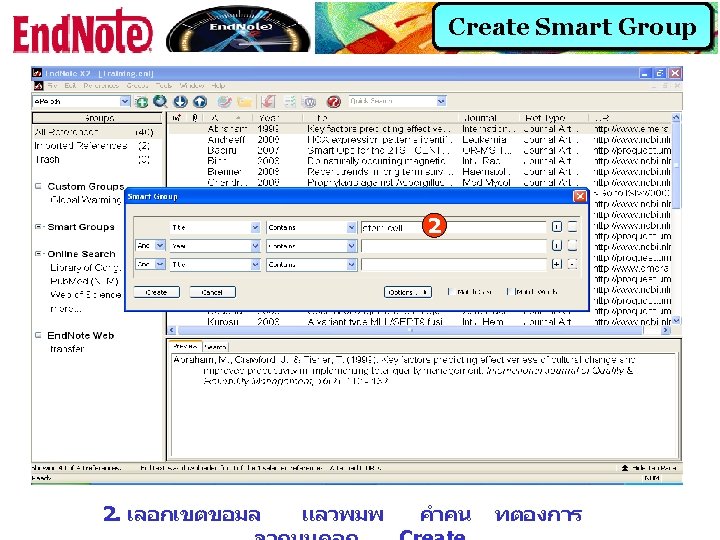Switch to the Preview tab
Screen dimensions: 720x540
coord(186,347)
